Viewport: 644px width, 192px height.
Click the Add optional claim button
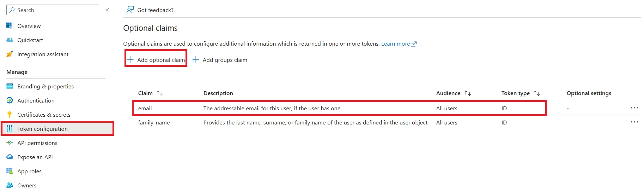tap(156, 60)
